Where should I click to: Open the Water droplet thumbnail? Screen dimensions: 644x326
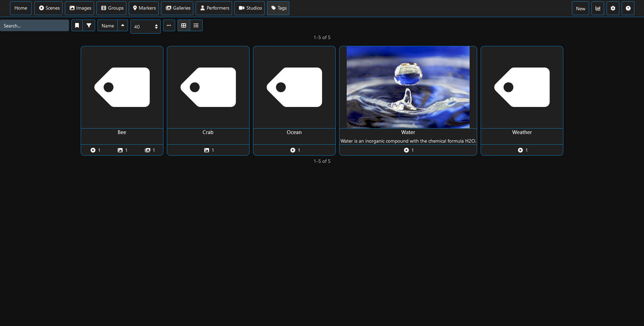pyautogui.click(x=408, y=87)
